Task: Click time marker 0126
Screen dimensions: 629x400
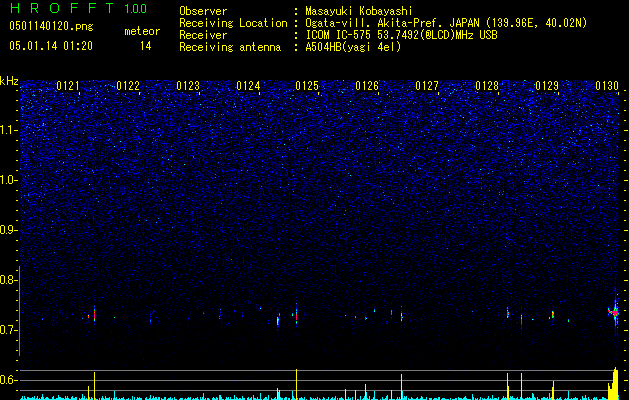Action: point(367,86)
